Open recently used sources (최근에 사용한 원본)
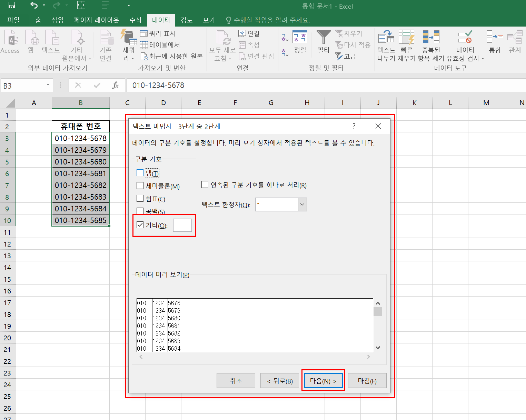526x420 pixels. pyautogui.click(x=171, y=56)
